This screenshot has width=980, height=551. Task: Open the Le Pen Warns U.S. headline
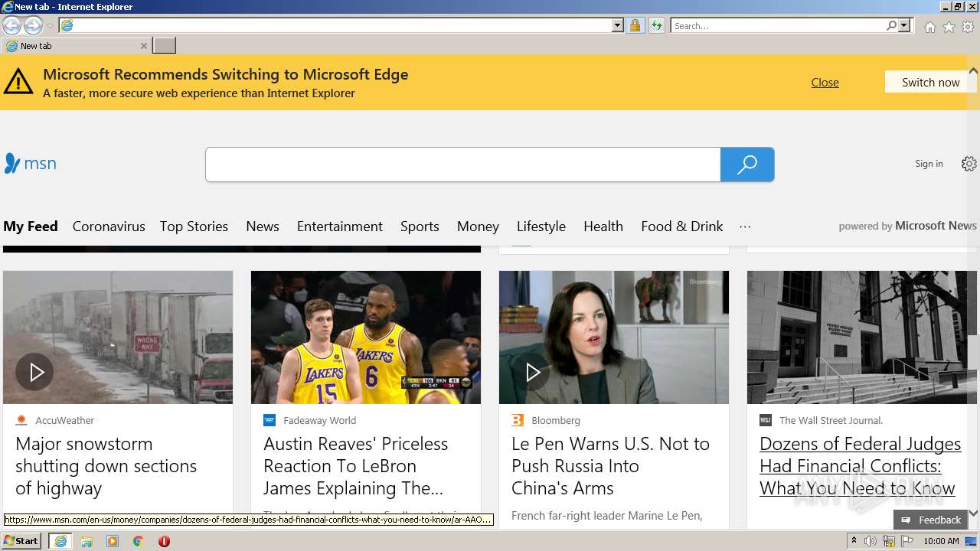click(x=610, y=466)
